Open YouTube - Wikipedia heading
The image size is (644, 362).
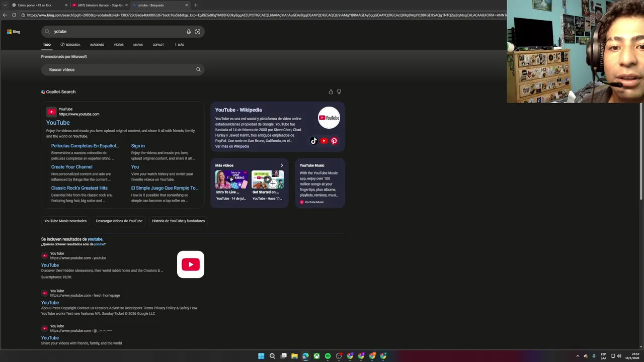click(x=238, y=110)
